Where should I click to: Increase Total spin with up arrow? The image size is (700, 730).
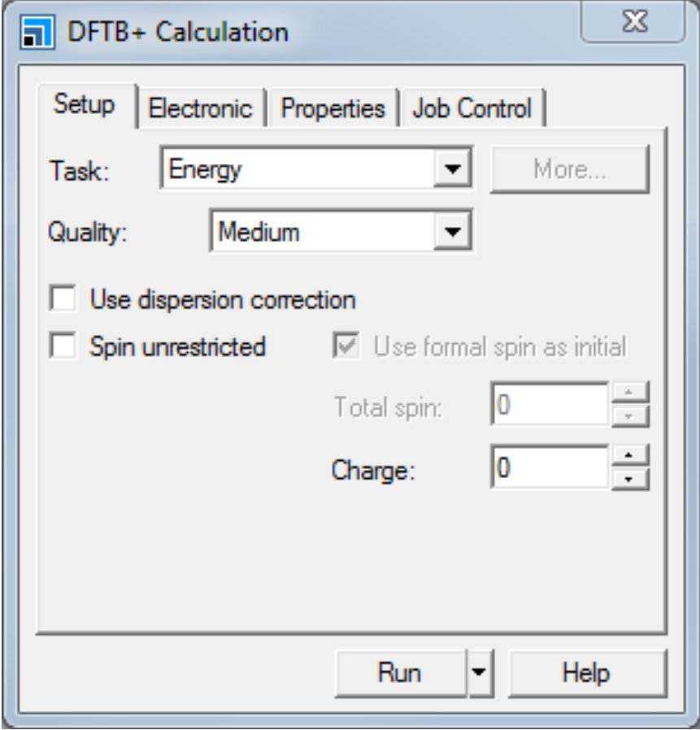pyautogui.click(x=630, y=393)
